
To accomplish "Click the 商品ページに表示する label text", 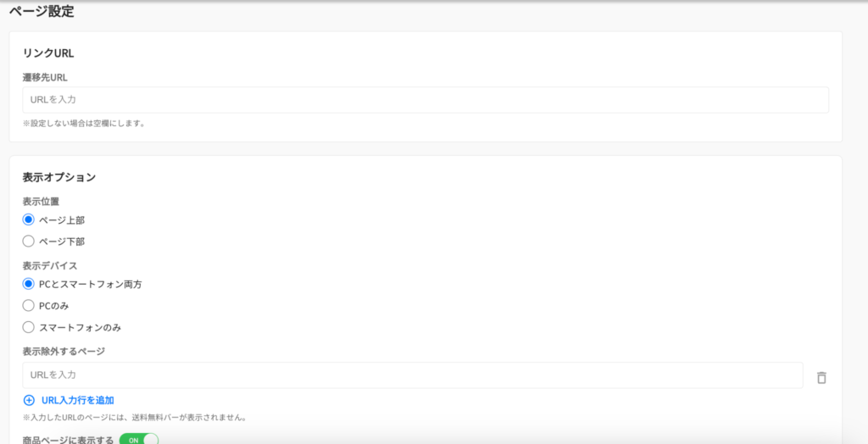I will coord(68,440).
